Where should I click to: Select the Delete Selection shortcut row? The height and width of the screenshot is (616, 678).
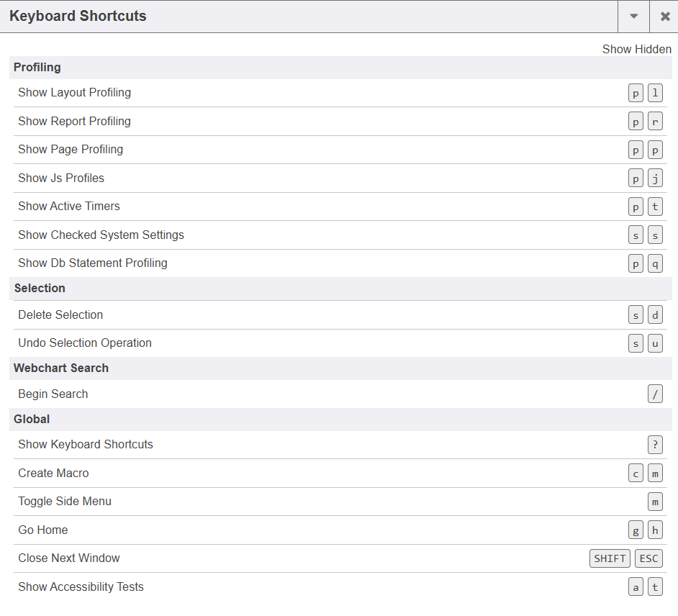tap(60, 315)
